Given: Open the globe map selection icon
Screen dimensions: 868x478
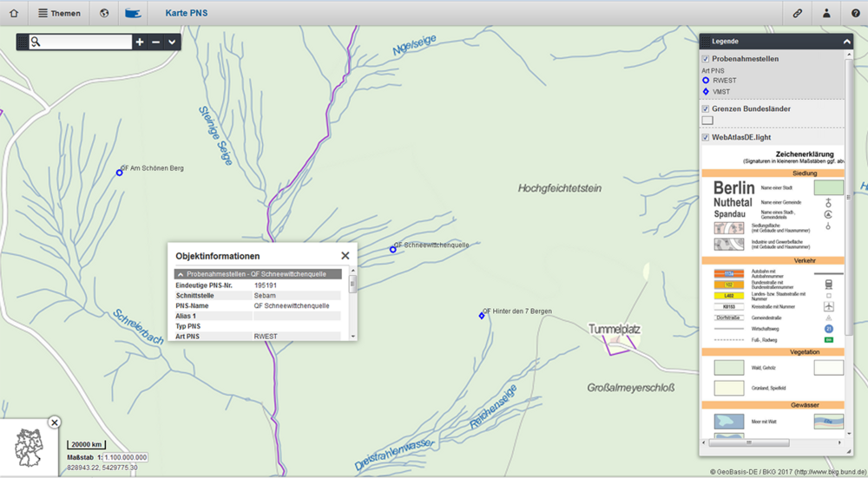Looking at the screenshot, I should (104, 13).
